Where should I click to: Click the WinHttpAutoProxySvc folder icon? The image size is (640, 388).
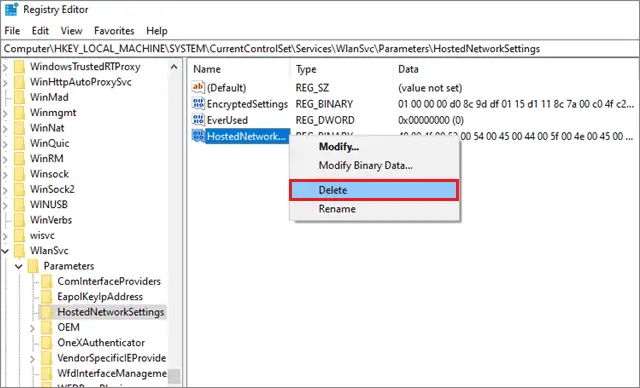20,82
